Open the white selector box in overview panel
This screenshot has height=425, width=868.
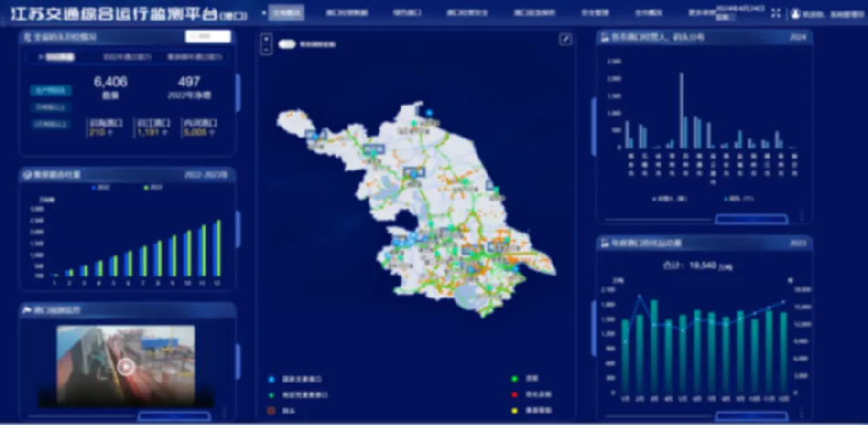[x=207, y=37]
